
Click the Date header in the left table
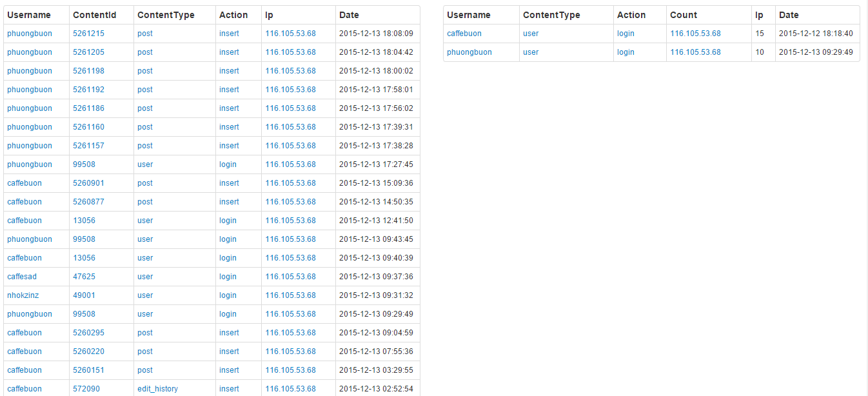pyautogui.click(x=349, y=15)
